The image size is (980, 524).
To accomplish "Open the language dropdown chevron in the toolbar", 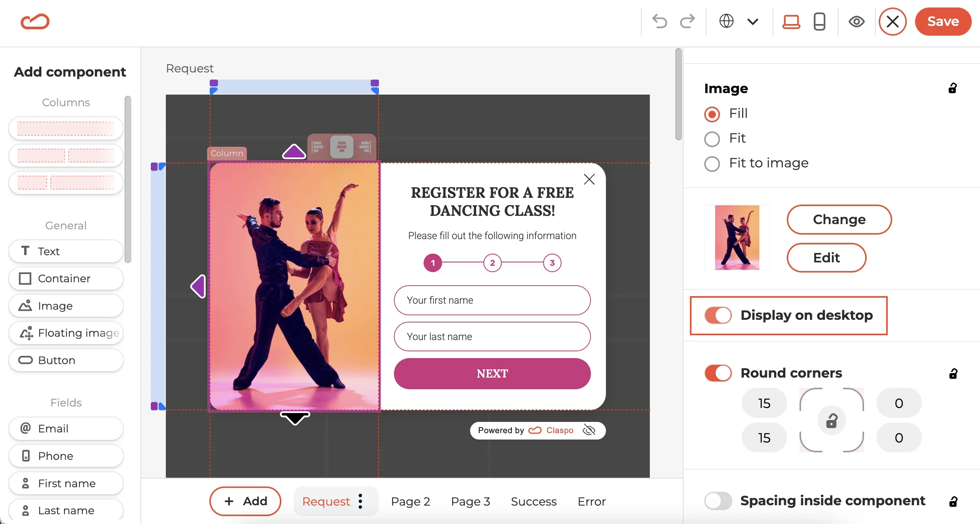I will (x=753, y=22).
